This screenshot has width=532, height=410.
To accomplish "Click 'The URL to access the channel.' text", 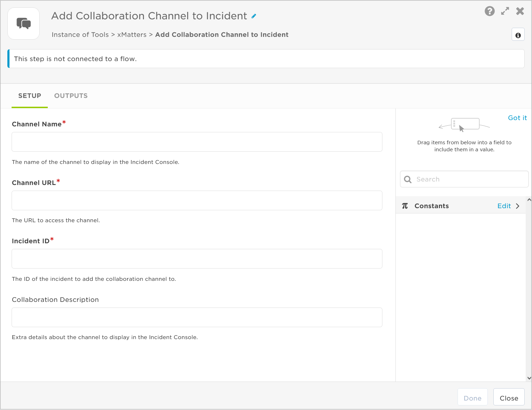I will point(56,220).
